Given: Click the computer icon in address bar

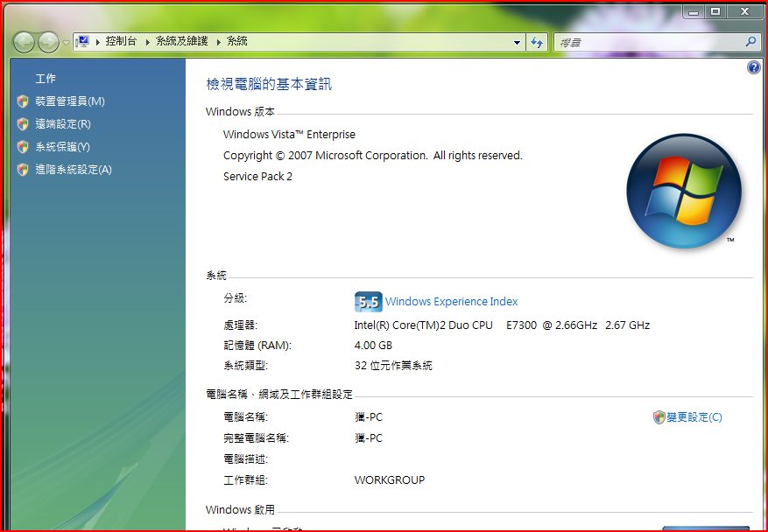Looking at the screenshot, I should coord(83,41).
